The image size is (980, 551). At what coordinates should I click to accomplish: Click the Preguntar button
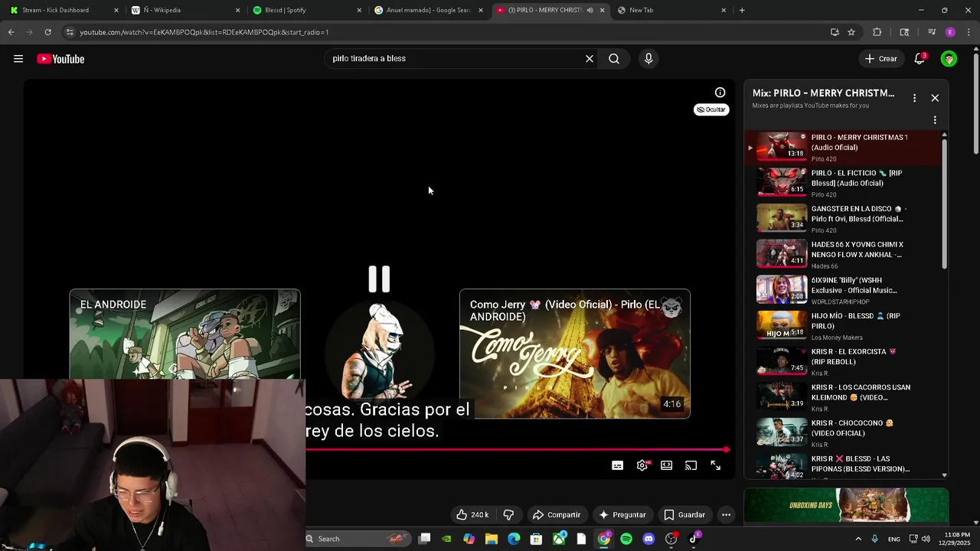click(x=622, y=515)
